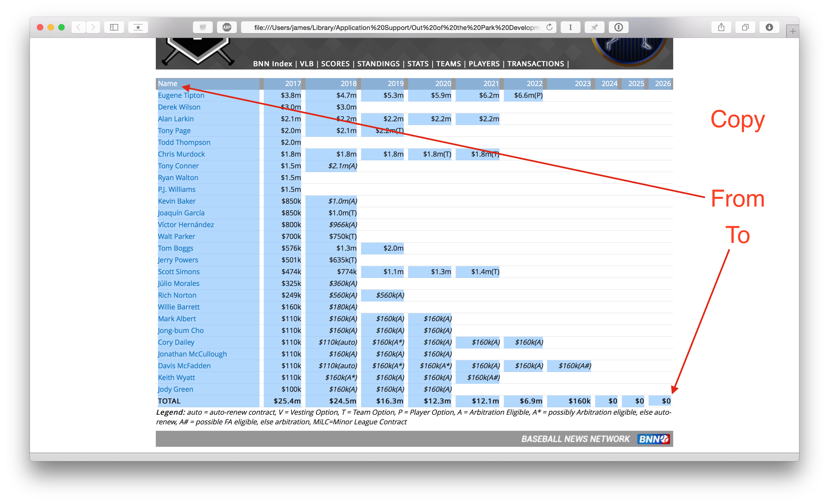The width and height of the screenshot is (829, 504).
Task: Click the back navigation arrow
Action: (78, 27)
